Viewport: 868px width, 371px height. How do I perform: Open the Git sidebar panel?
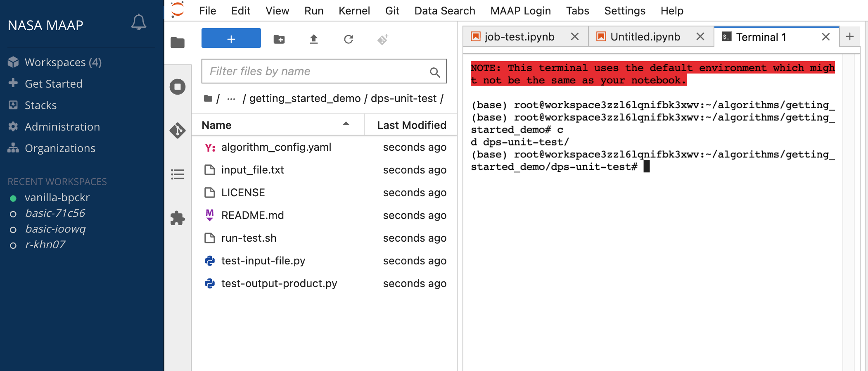pyautogui.click(x=178, y=131)
